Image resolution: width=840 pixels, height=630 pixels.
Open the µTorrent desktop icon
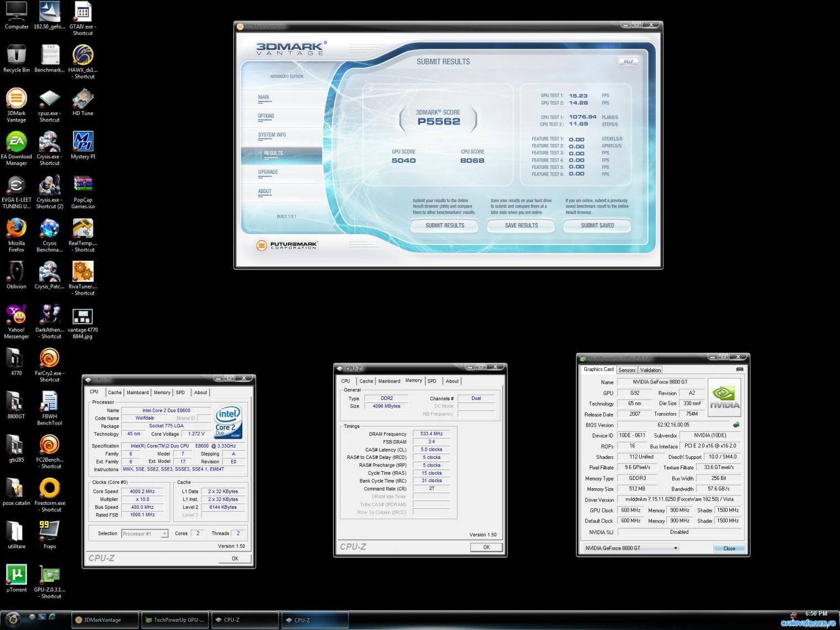pos(16,578)
